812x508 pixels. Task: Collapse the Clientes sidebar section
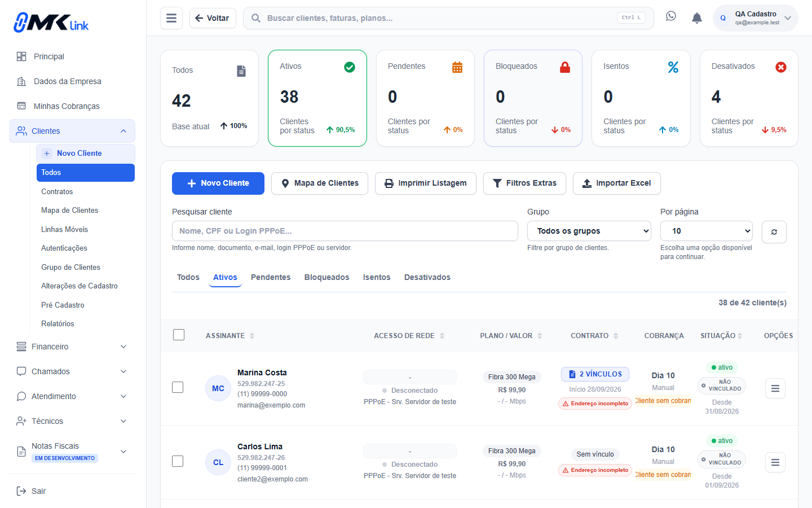point(72,131)
